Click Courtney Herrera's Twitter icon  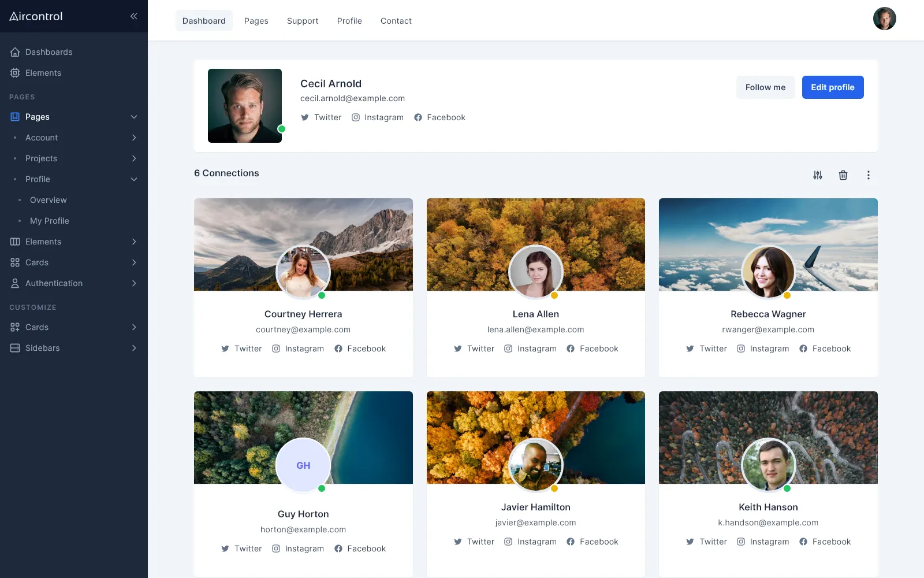[x=225, y=349]
